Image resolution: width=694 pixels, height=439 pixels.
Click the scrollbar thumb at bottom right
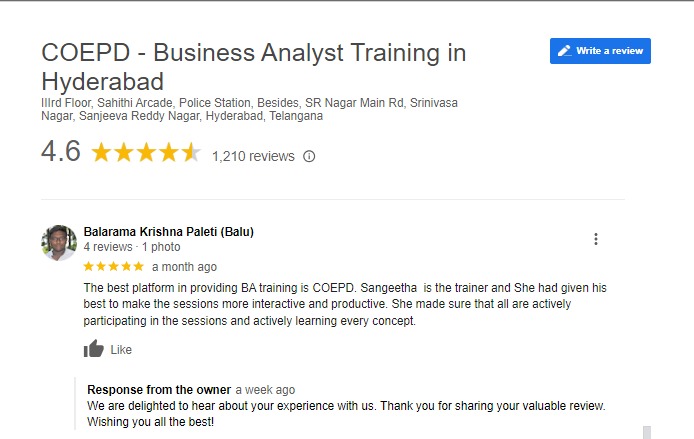pos(646,432)
